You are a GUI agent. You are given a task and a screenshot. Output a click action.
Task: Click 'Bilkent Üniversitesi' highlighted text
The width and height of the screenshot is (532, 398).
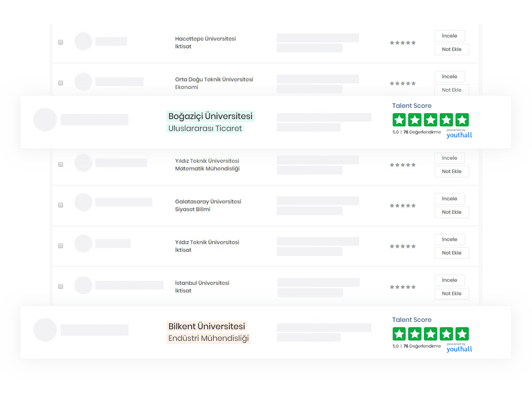(x=207, y=326)
